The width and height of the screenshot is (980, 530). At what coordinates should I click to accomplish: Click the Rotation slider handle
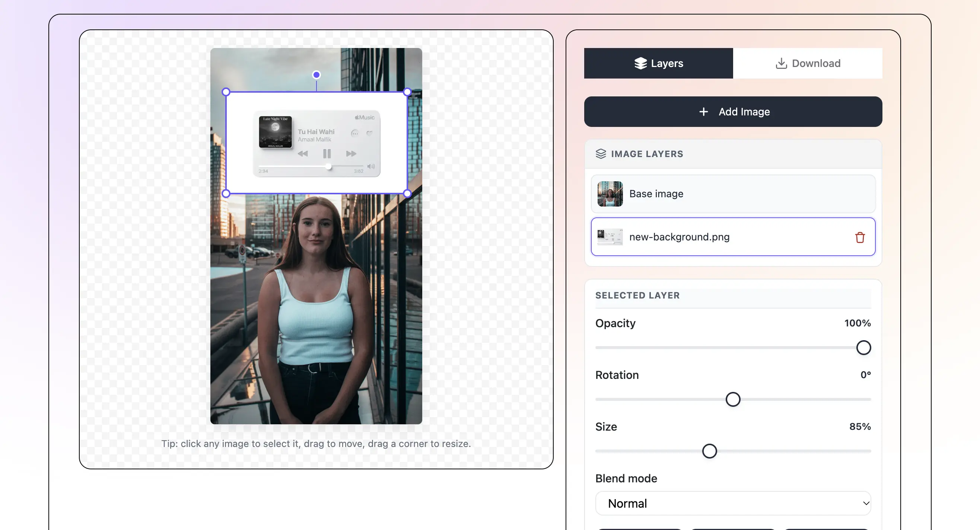733,400
